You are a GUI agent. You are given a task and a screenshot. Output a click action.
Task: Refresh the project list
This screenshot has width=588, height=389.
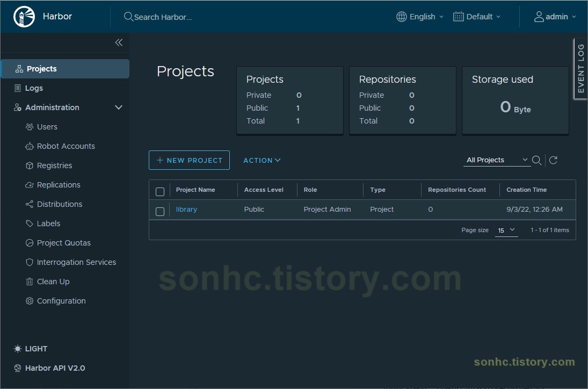[553, 160]
